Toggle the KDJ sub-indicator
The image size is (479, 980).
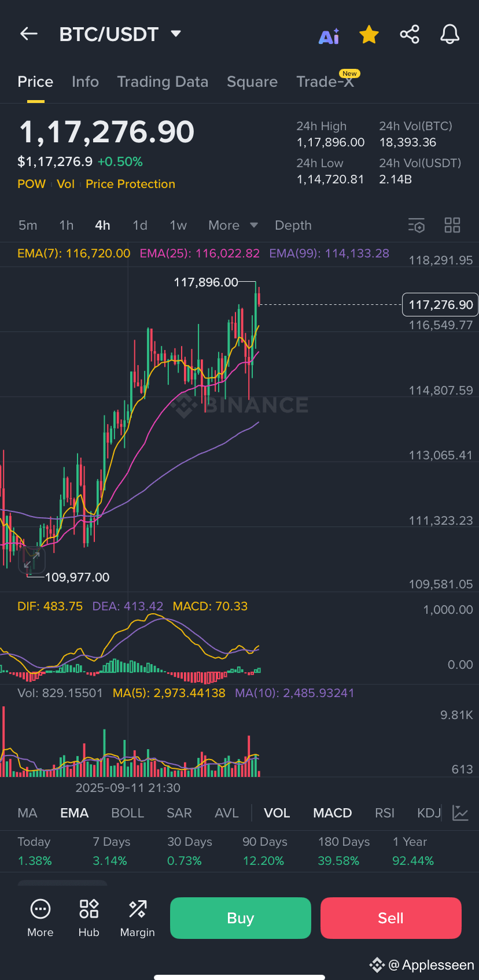[429, 813]
